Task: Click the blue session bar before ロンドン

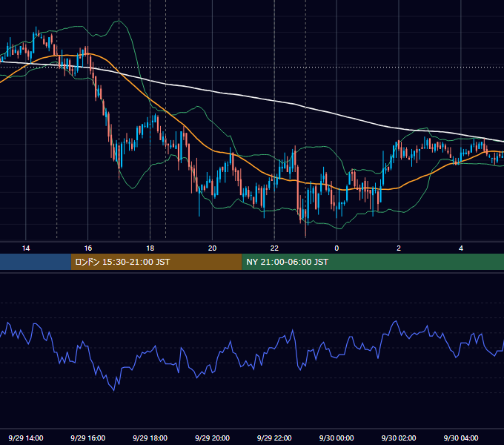Action: 36,262
